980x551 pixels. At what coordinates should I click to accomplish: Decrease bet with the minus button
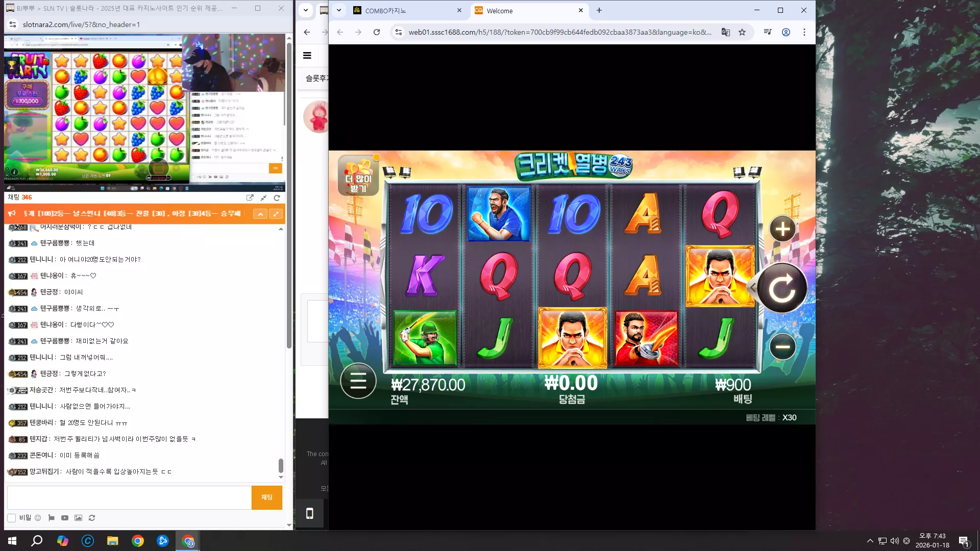[782, 347]
